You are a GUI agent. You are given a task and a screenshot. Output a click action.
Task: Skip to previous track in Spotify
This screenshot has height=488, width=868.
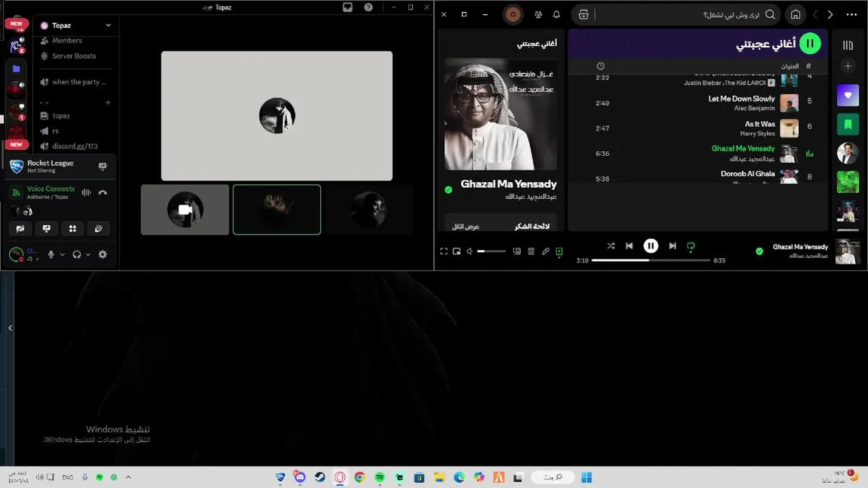pyautogui.click(x=629, y=246)
